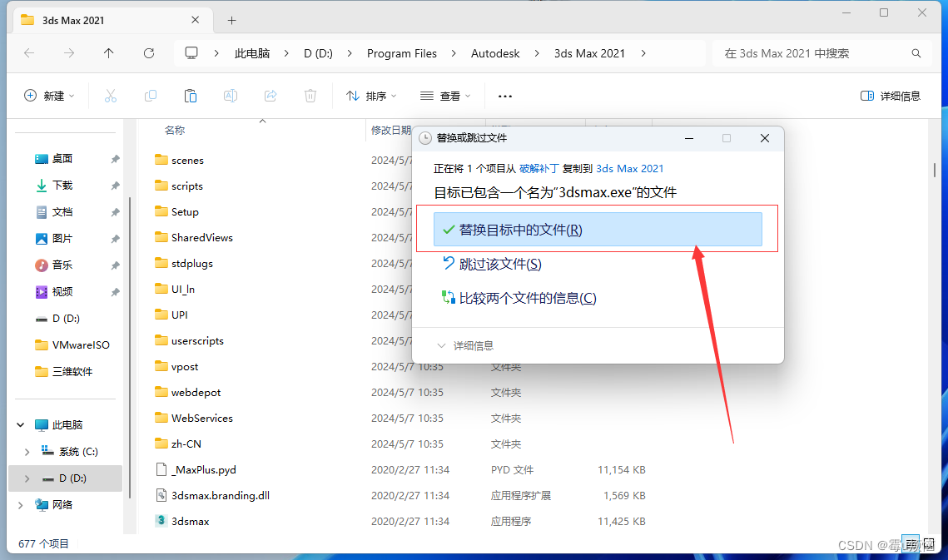The height and width of the screenshot is (560, 948).
Task: Open the scenes folder
Action: [187, 160]
